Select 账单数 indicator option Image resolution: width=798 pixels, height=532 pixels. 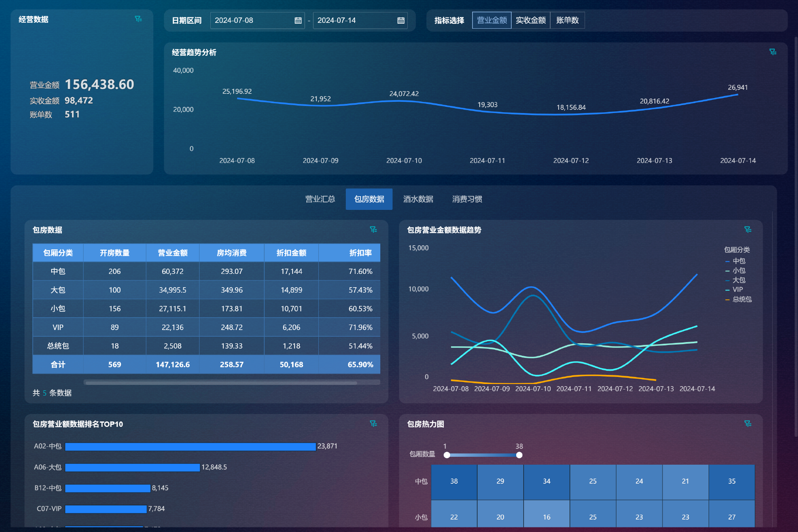point(567,20)
